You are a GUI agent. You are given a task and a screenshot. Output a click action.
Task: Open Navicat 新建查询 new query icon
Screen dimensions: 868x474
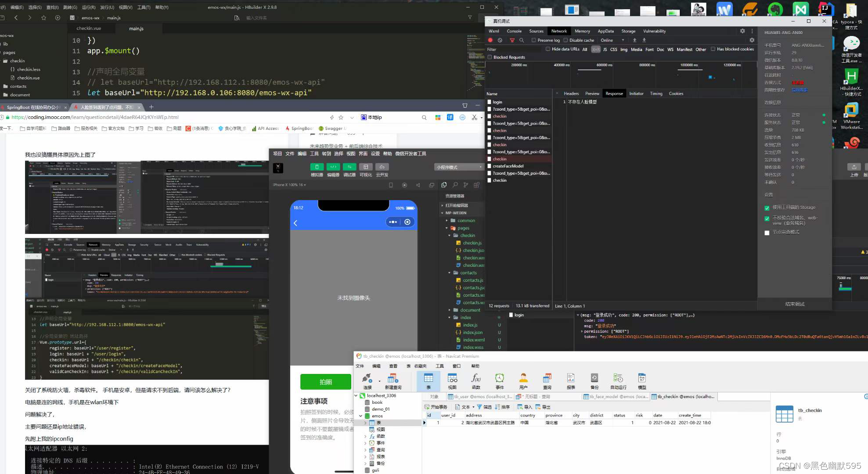pyautogui.click(x=393, y=381)
